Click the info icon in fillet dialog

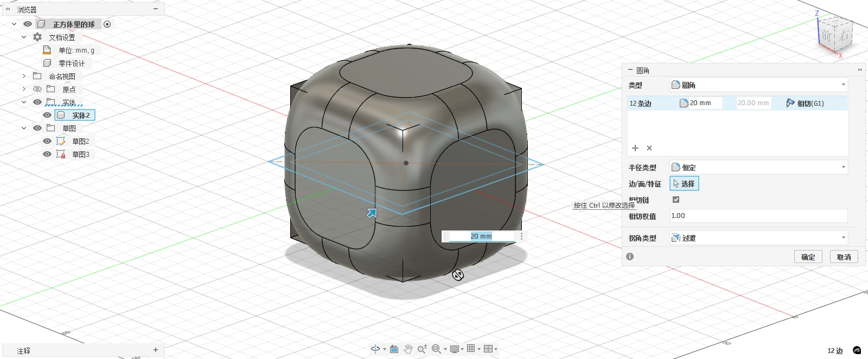[x=630, y=257]
